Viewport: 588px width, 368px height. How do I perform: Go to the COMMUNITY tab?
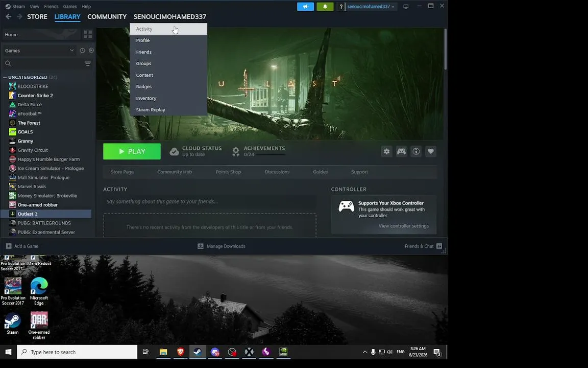click(107, 16)
